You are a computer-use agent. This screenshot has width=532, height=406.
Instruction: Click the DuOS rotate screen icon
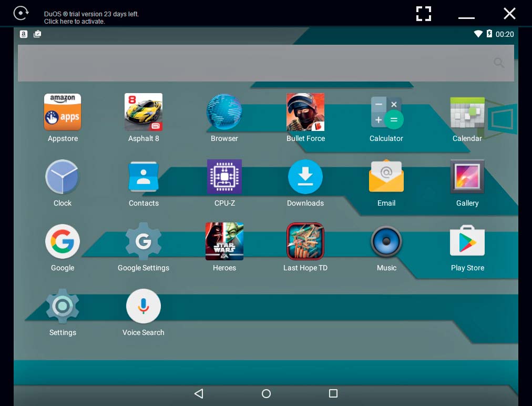(x=21, y=13)
